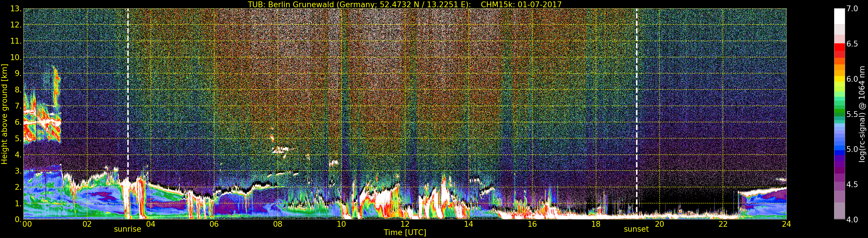Click the '10.' height axis tick label
This screenshot has height=238, width=868.
tap(16, 57)
